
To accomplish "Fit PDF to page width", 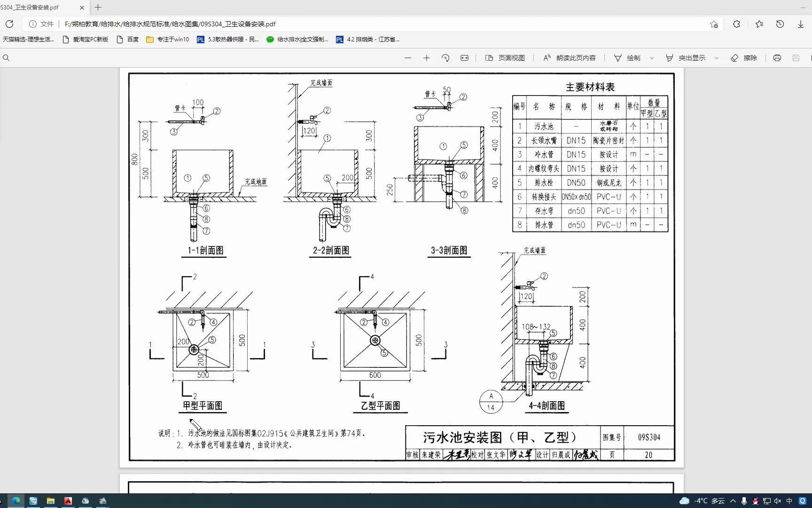I will tap(464, 58).
